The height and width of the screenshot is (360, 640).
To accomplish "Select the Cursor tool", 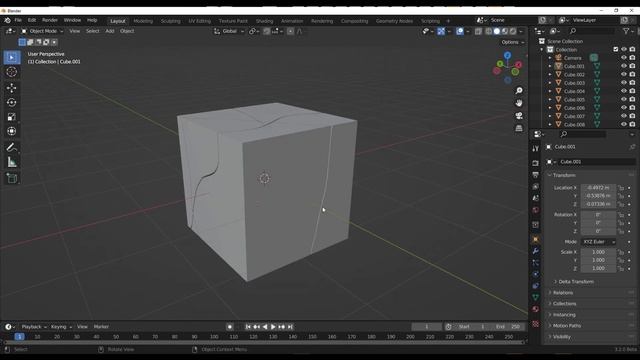I will (x=12, y=72).
